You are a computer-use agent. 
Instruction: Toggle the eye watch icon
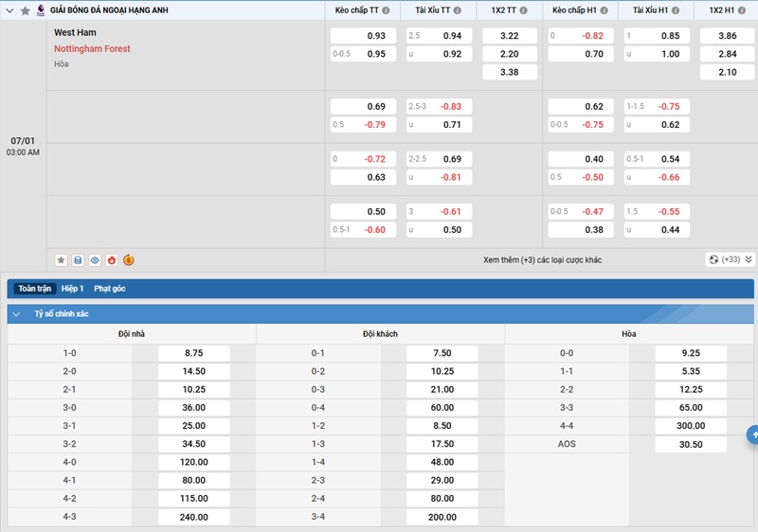point(95,260)
